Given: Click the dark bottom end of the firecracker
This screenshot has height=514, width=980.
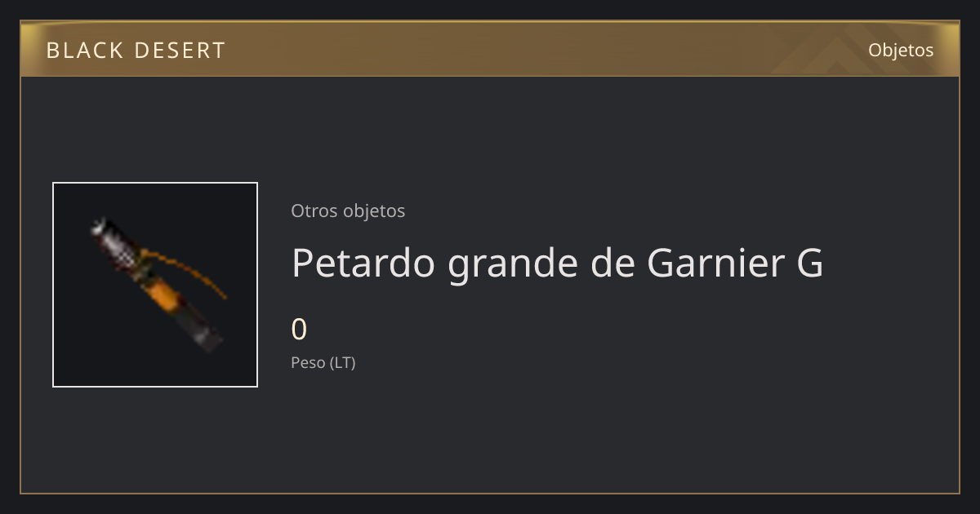Looking at the screenshot, I should (204, 334).
